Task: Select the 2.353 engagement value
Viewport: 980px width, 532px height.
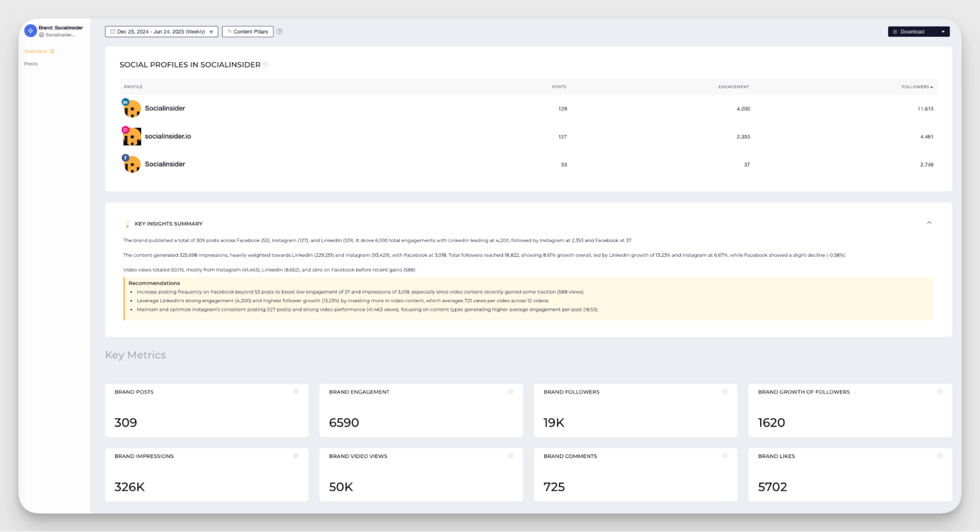Action: point(743,137)
